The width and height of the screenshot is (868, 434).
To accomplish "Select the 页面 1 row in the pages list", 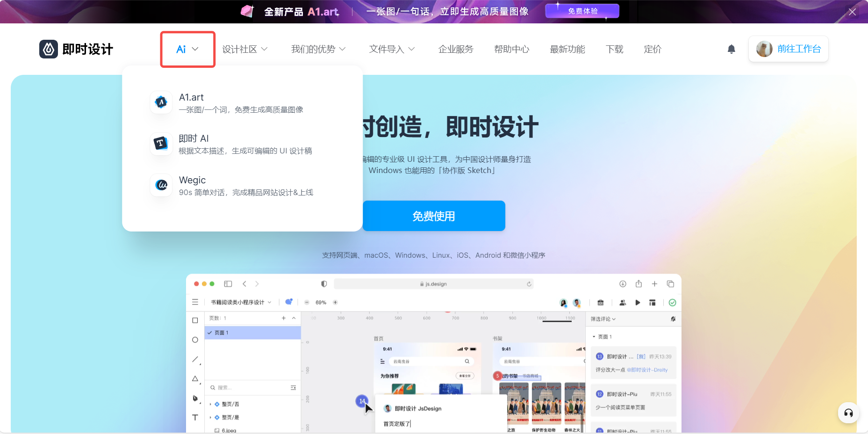I will 253,333.
